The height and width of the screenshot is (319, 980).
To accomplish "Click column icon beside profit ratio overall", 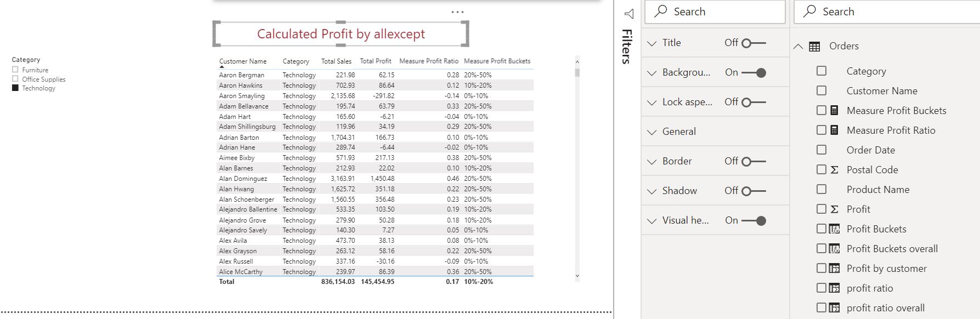I will (834, 308).
